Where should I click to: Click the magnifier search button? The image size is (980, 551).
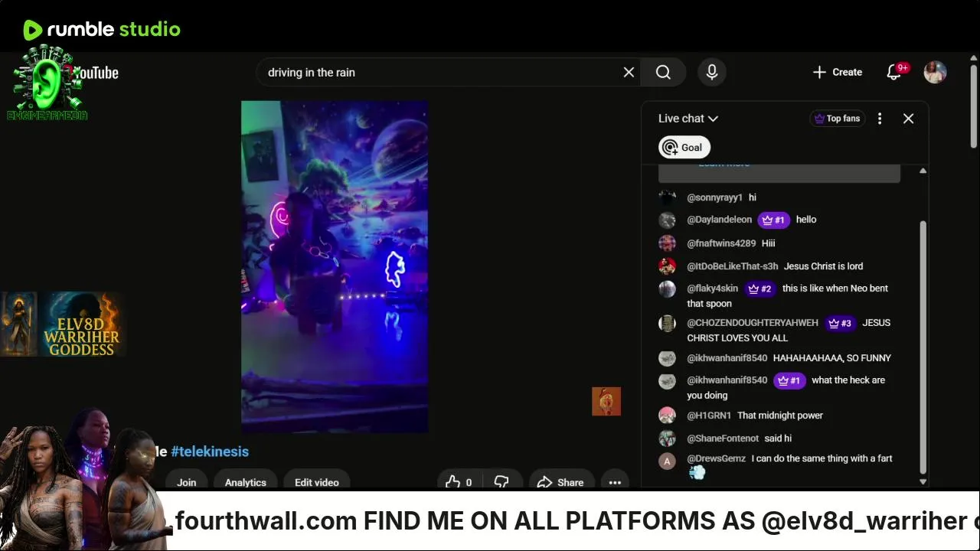click(663, 72)
